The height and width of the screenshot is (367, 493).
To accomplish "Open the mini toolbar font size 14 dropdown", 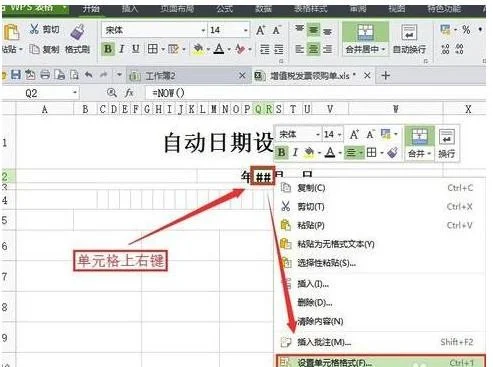I will pyautogui.click(x=339, y=135).
